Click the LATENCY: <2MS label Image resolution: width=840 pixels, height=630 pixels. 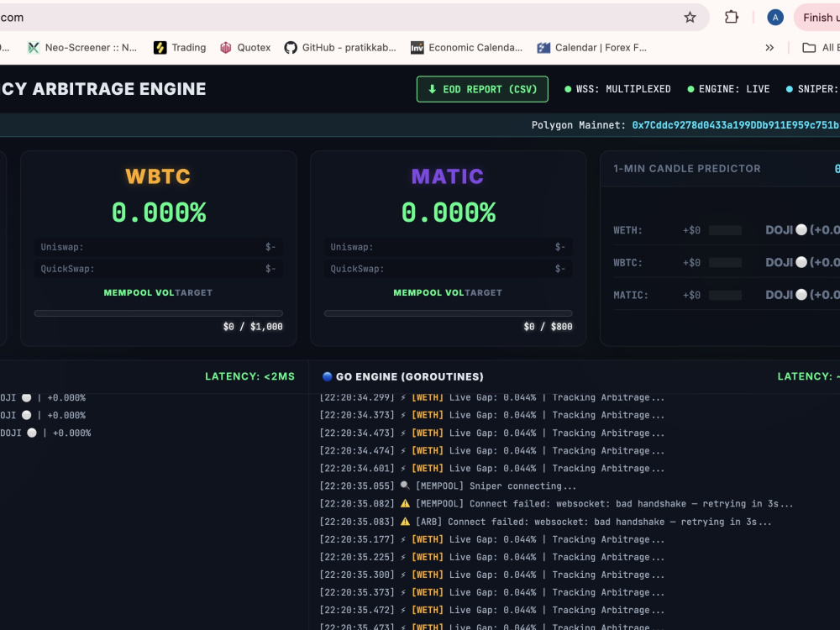coord(250,376)
